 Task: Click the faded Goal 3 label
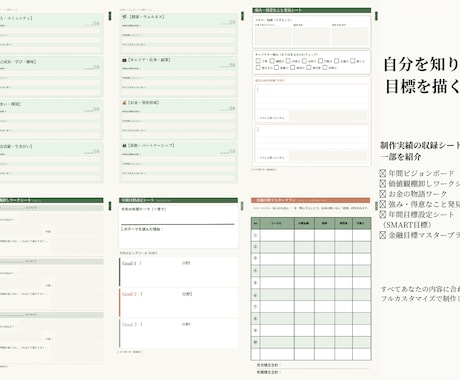(129, 324)
